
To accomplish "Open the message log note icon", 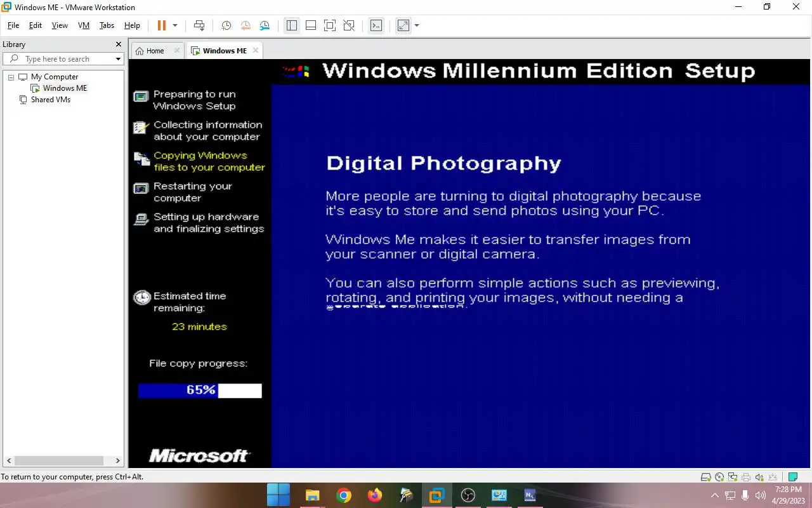I will 793,477.
